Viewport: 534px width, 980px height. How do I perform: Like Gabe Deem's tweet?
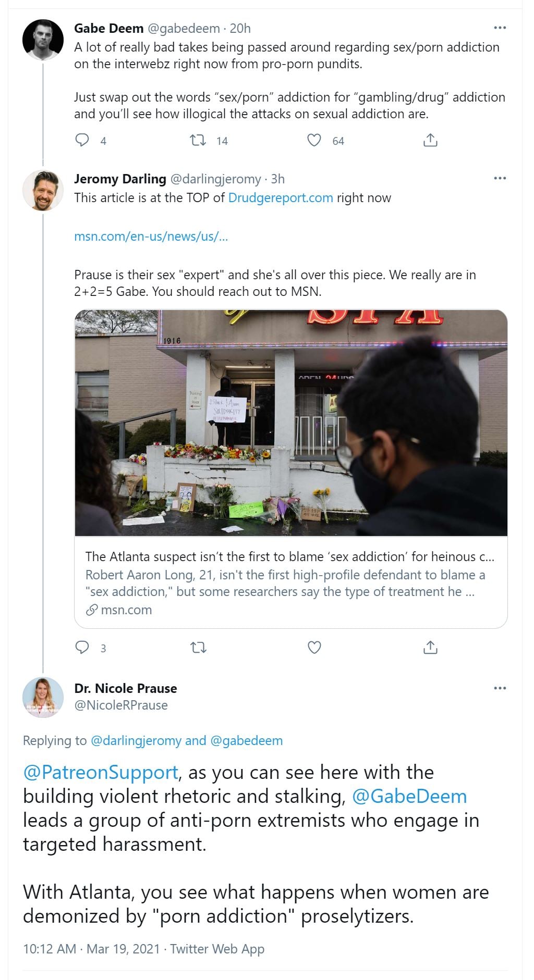point(314,140)
